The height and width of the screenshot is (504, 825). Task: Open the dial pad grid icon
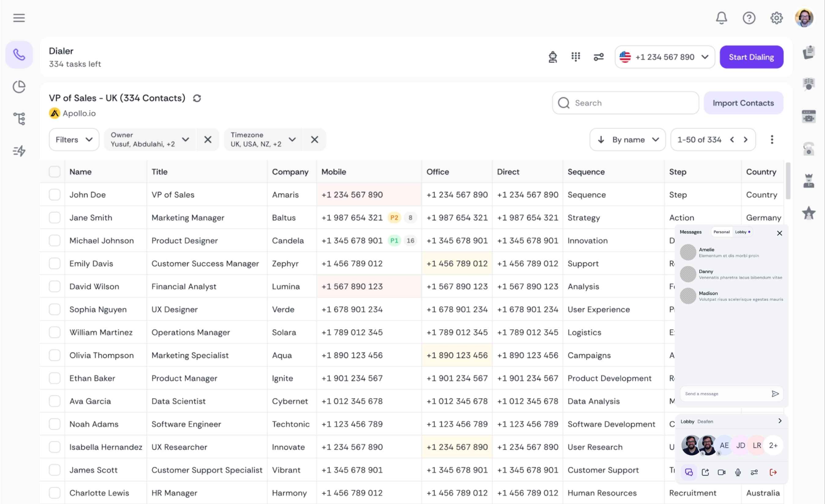576,57
